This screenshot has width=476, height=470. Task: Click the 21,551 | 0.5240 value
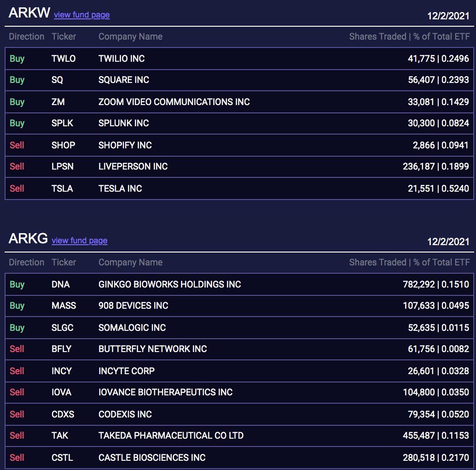[438, 188]
